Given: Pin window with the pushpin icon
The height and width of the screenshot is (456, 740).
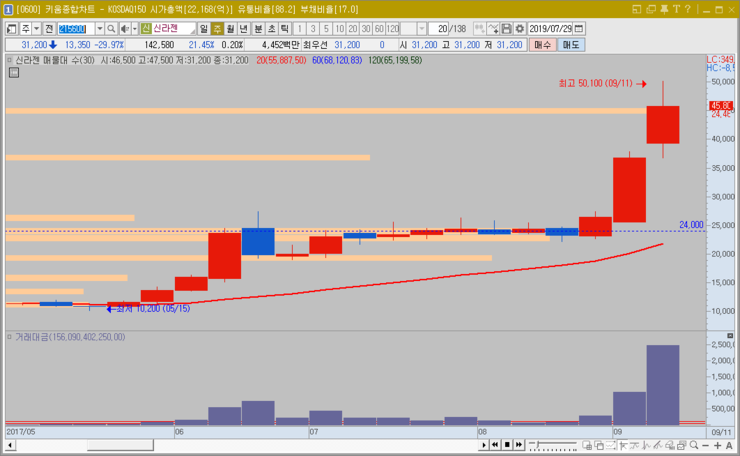Looking at the screenshot, I should 664,9.
